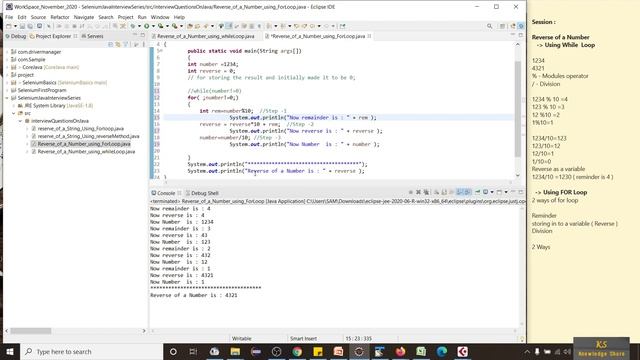The width and height of the screenshot is (640, 360).
Task: Collapse the src folder in Project Explorer
Action: [13, 113]
